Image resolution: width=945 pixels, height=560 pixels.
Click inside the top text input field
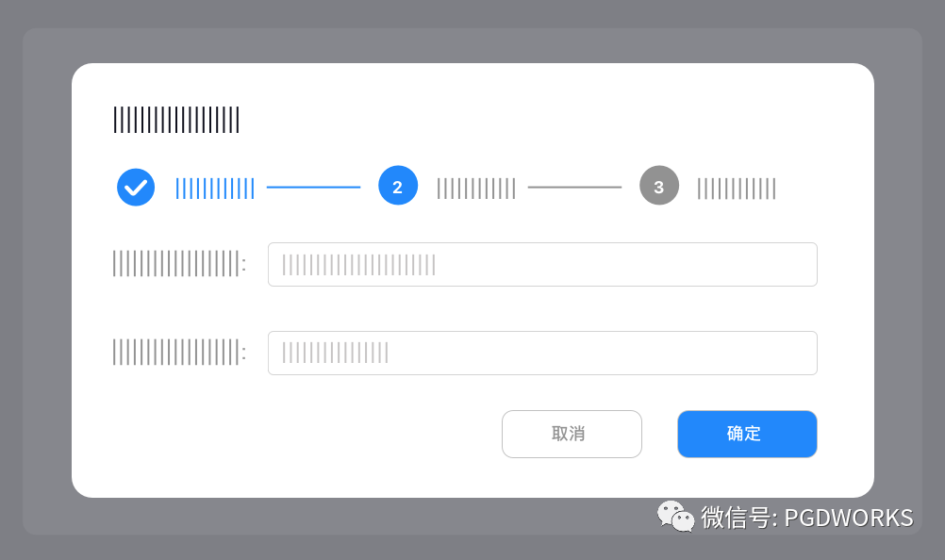[542, 264]
